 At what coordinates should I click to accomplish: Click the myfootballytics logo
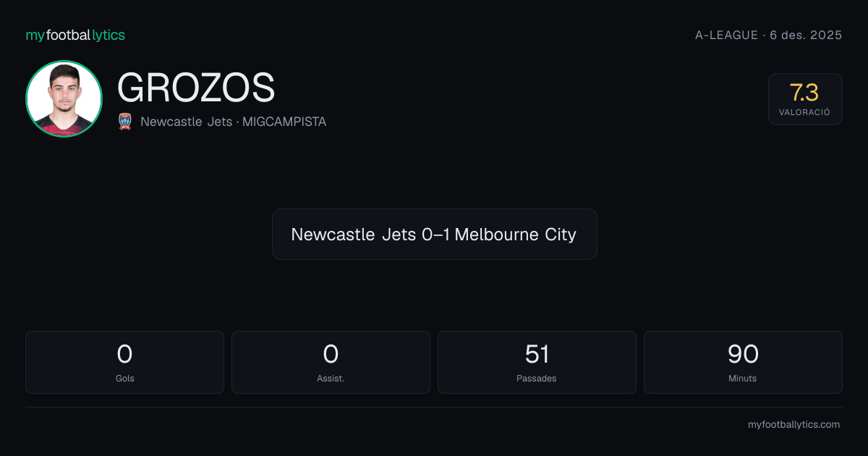point(75,35)
